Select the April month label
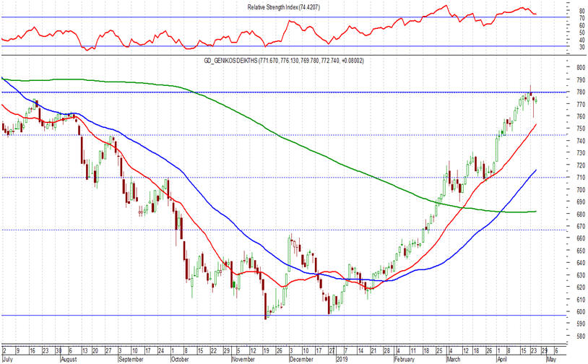Viewport: 588px width, 364px height. tap(502, 359)
